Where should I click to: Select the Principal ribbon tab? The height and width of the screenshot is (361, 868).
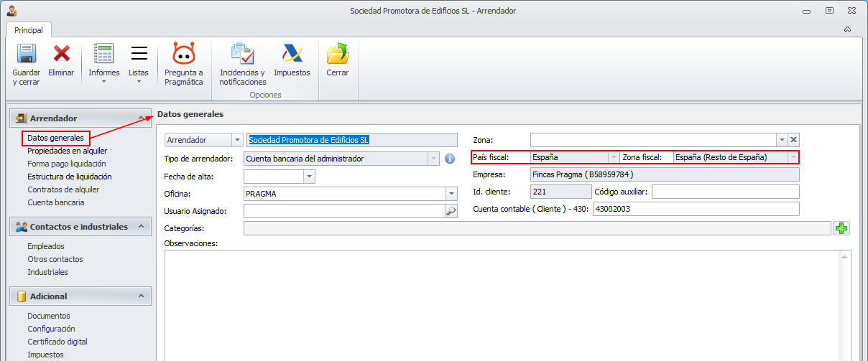pos(29,30)
